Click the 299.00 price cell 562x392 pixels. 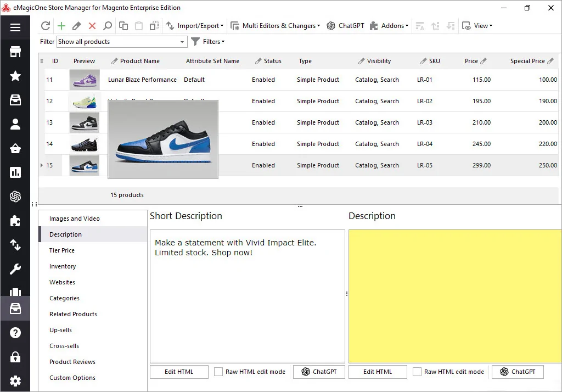(x=481, y=165)
